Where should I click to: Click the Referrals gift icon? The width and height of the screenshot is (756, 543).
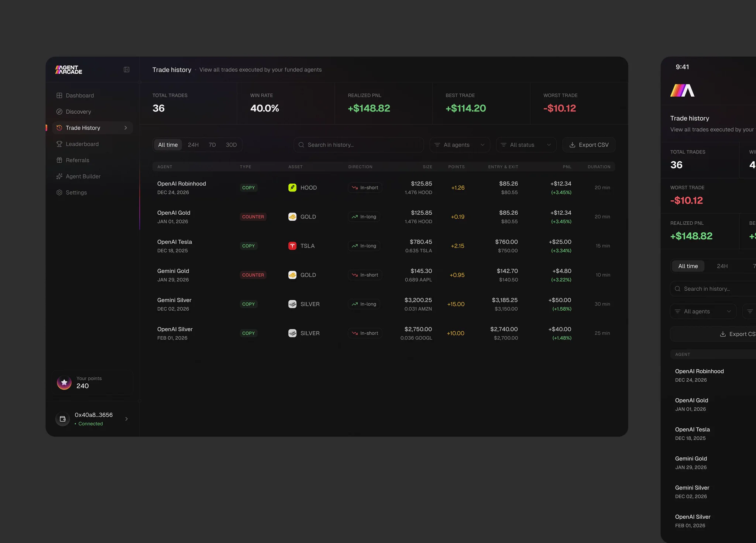[x=59, y=160]
